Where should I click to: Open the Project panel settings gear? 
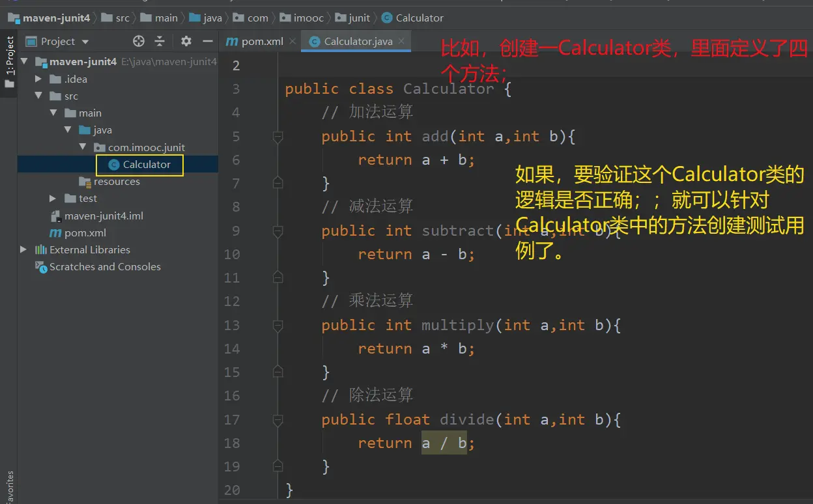186,42
